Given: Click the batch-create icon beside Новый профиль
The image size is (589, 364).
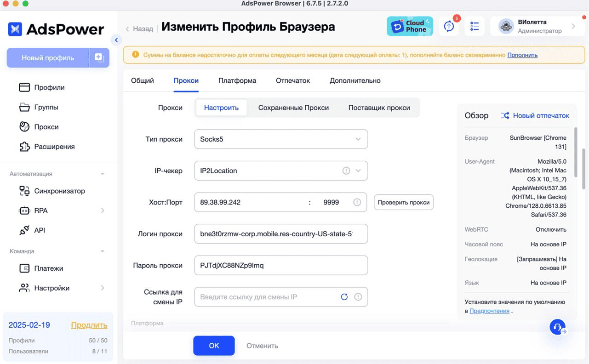Looking at the screenshot, I should pyautogui.click(x=99, y=57).
